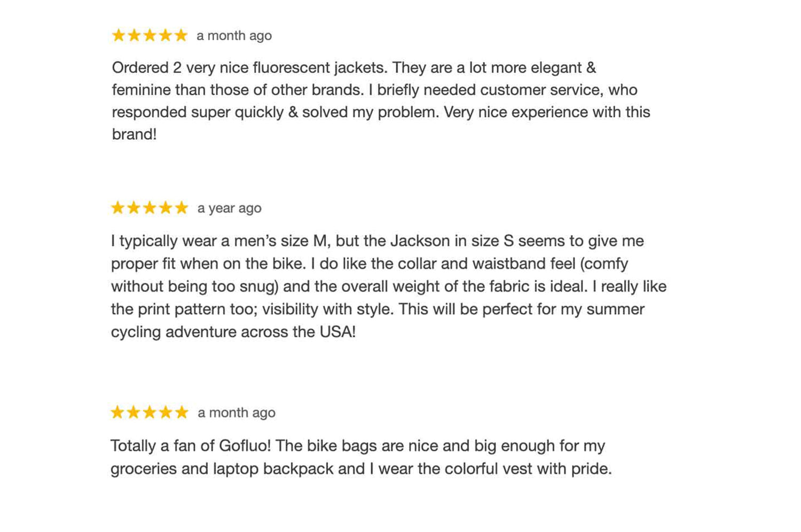Viewport: 801px width, 532px height.
Task: Click "a month ago" above the fluorescent jackets review
Action: tap(234, 36)
